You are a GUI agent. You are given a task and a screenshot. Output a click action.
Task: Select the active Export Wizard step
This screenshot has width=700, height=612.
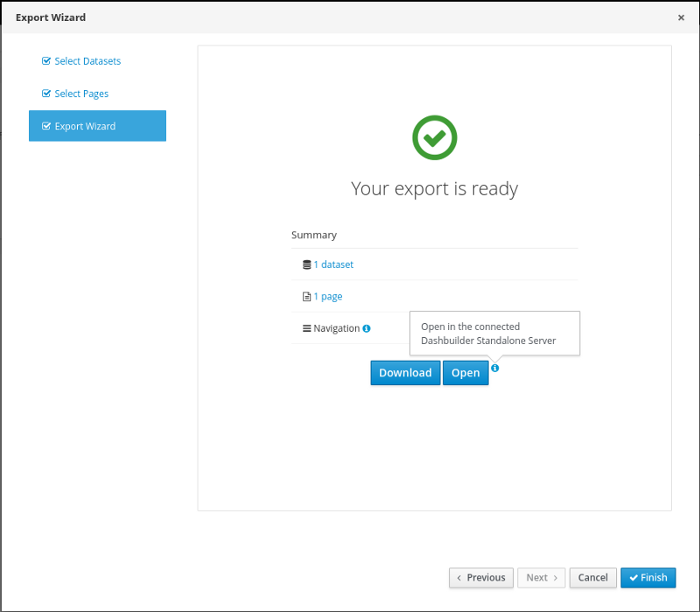97,126
